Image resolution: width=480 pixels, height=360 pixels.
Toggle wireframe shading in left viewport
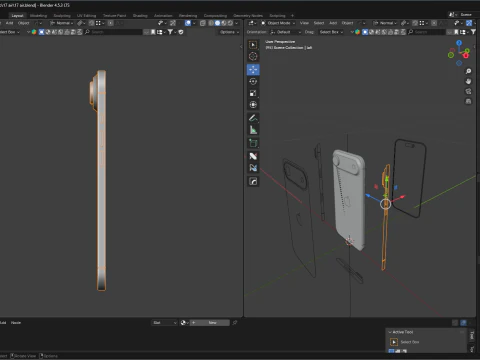(211, 23)
